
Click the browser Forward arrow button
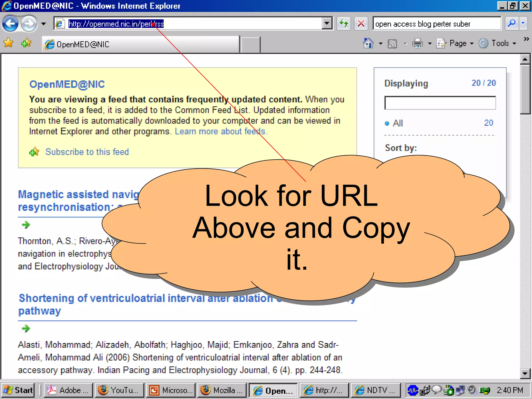tap(29, 24)
